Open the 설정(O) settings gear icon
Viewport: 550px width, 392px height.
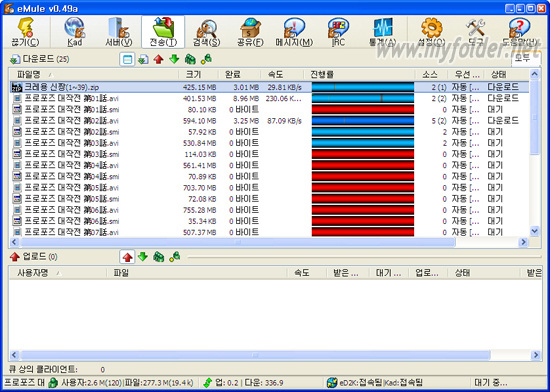(x=431, y=32)
